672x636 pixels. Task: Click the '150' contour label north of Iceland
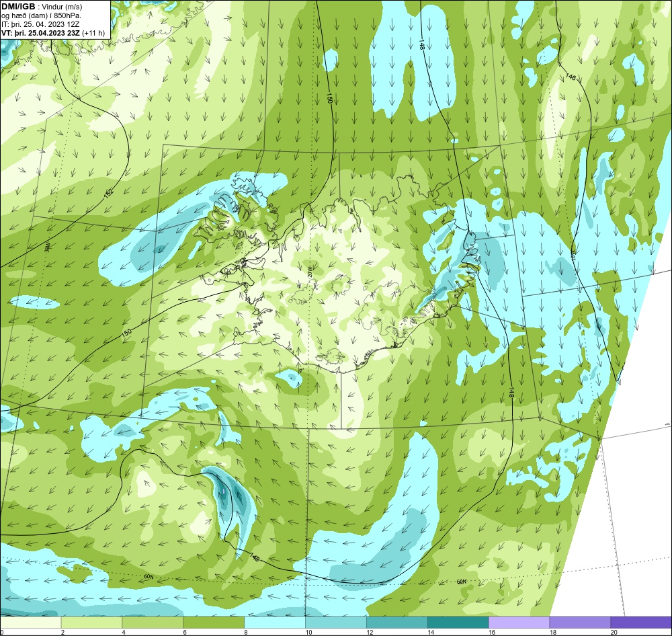coord(329,98)
